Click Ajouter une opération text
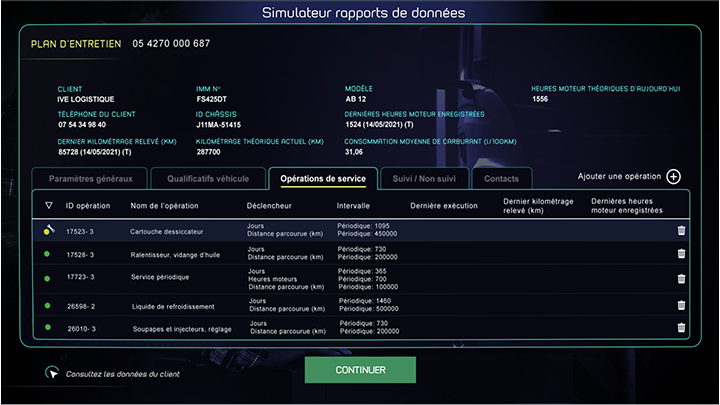 620,177
